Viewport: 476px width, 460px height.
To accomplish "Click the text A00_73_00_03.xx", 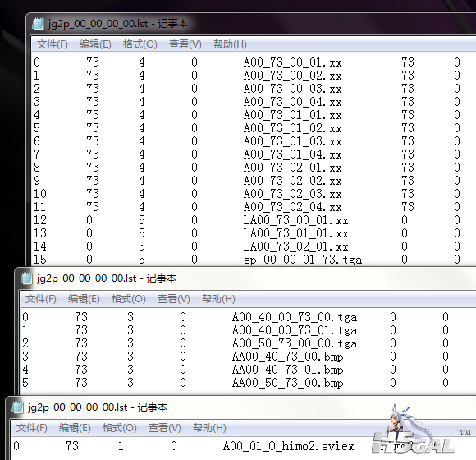I will (x=292, y=89).
